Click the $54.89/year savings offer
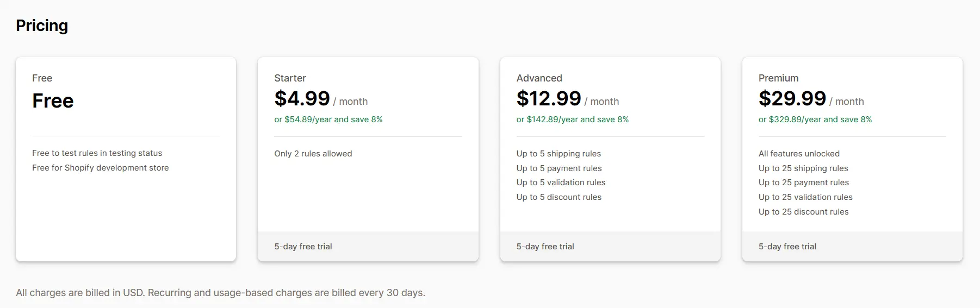 pos(328,120)
